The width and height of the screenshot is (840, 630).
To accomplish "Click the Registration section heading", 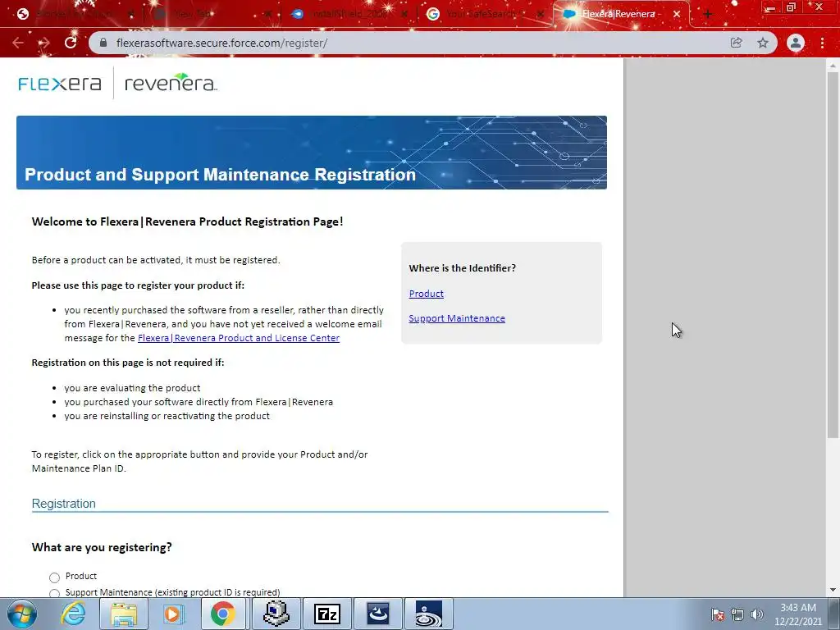I will (64, 504).
